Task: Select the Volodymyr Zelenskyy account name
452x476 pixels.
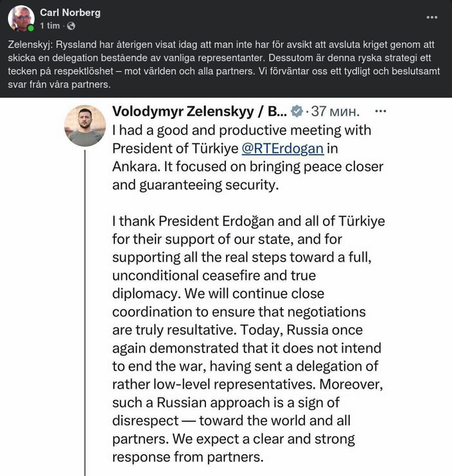Action: tap(189, 111)
